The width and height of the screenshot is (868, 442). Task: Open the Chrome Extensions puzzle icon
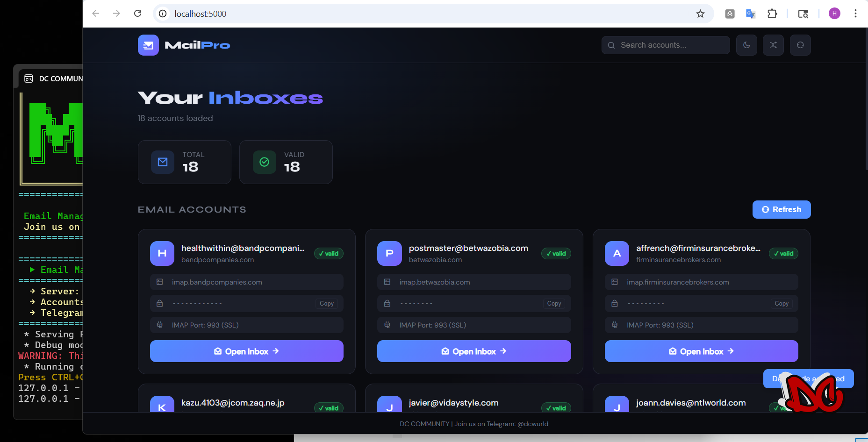(x=772, y=14)
